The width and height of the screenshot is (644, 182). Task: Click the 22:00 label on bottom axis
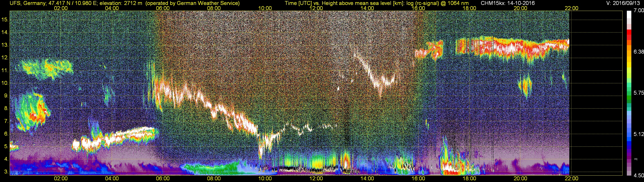point(571,179)
